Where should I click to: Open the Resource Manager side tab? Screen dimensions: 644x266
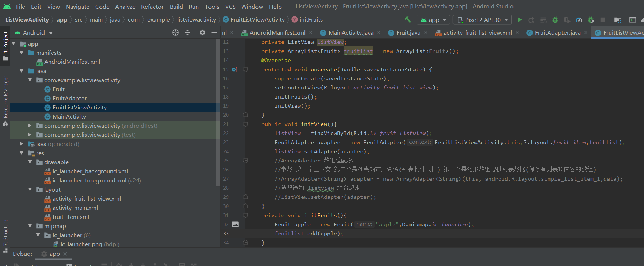(x=5, y=100)
